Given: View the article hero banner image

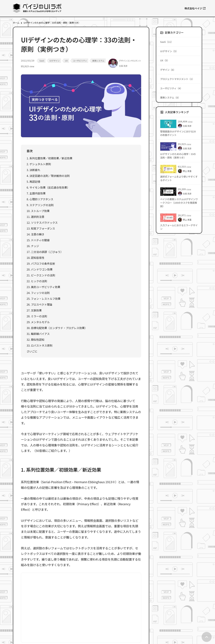Looking at the screenshot, I should pyautogui.click(x=81, y=106).
